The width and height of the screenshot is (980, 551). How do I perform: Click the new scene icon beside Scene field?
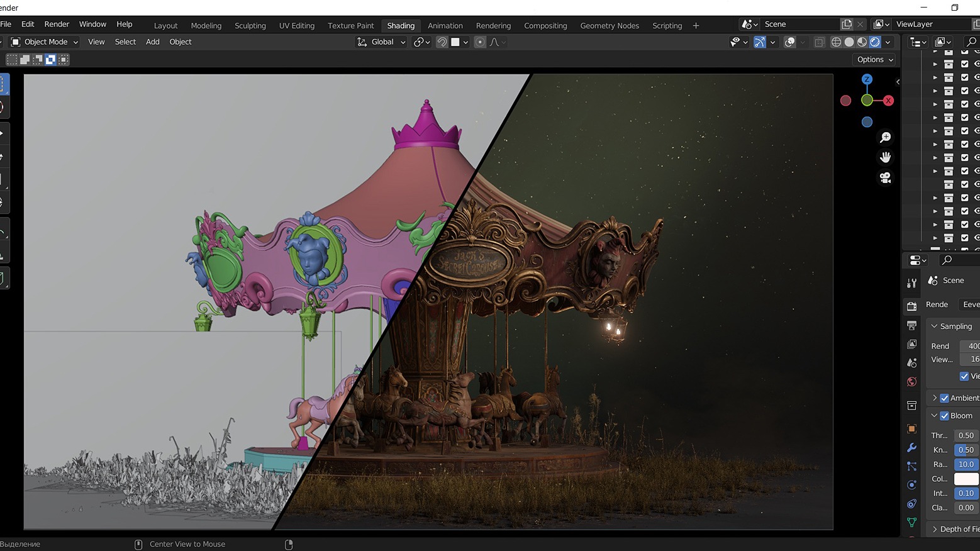[847, 24]
